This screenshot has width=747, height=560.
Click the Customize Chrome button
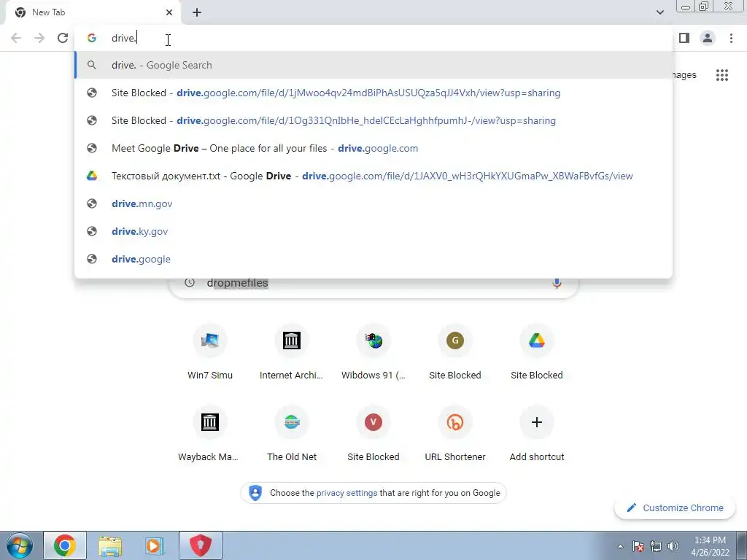point(676,508)
